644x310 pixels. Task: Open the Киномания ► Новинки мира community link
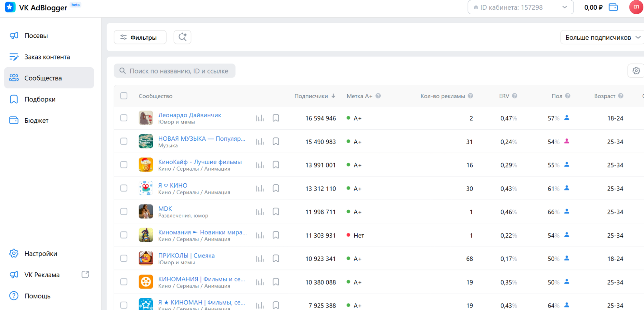pyautogui.click(x=202, y=232)
